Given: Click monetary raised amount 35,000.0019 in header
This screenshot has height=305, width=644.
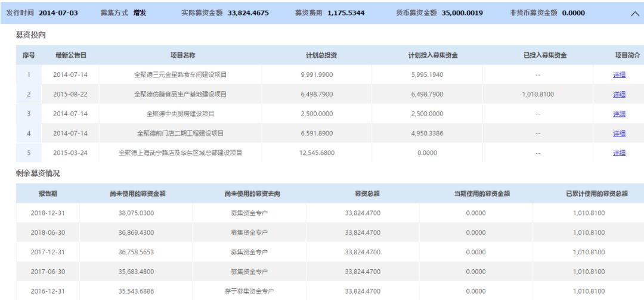Looking at the screenshot, I should (x=463, y=13).
